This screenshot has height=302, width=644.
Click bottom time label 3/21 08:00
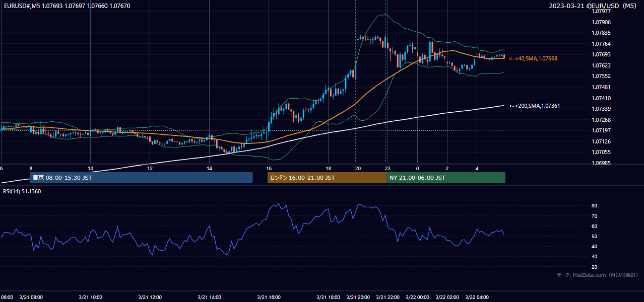(x=31, y=297)
